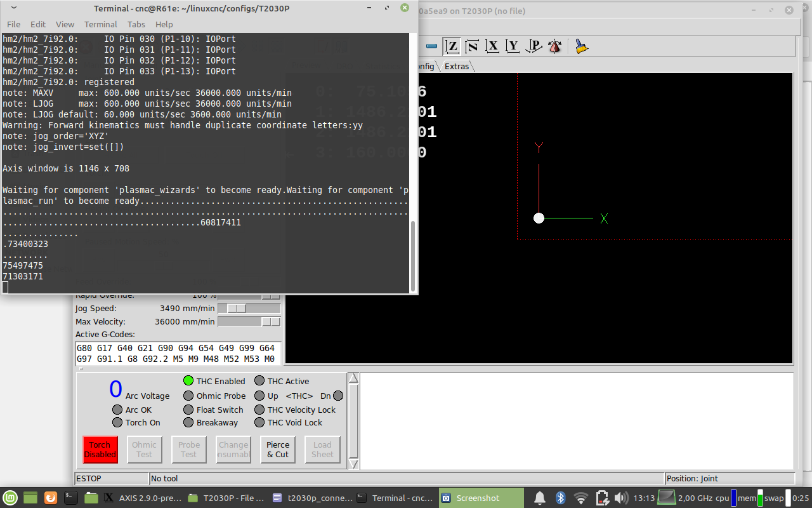812x508 pixels.
Task: Open the notifications bell icon
Action: tap(540, 498)
